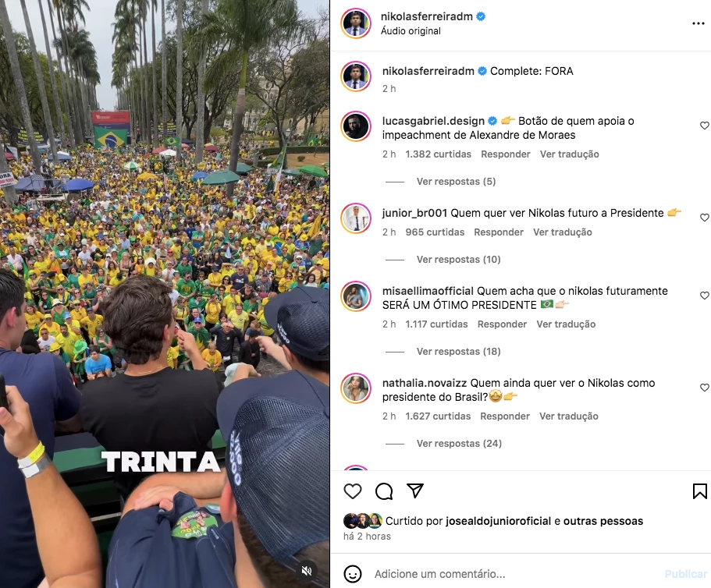
Task: Share the post via paper plane icon
Action: [415, 491]
